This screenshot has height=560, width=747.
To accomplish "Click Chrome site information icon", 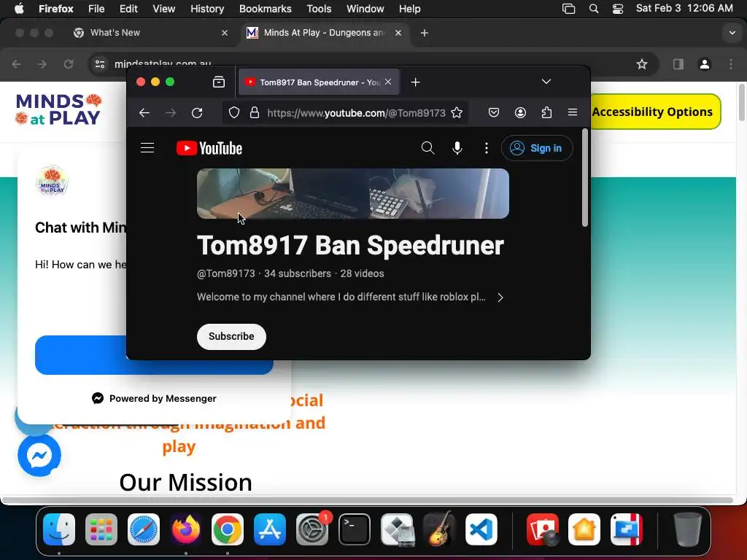I will click(x=99, y=64).
